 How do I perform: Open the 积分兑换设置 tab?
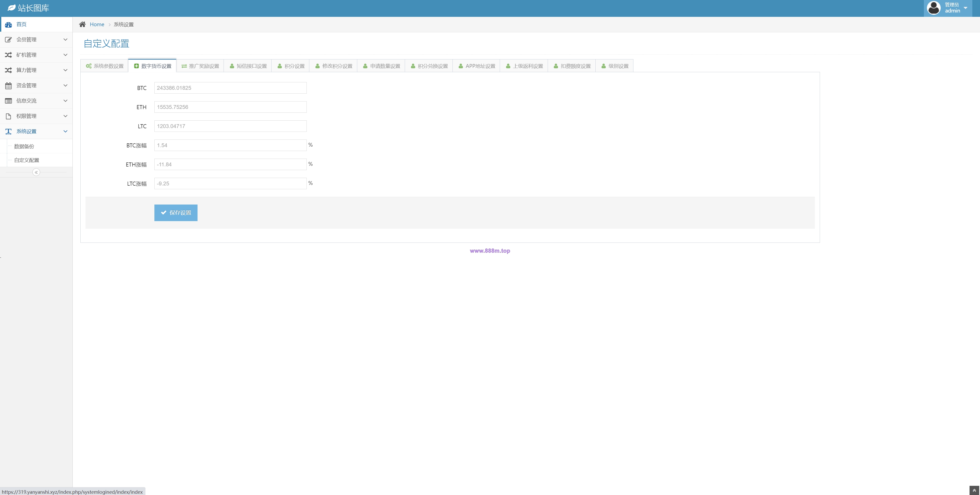point(429,66)
